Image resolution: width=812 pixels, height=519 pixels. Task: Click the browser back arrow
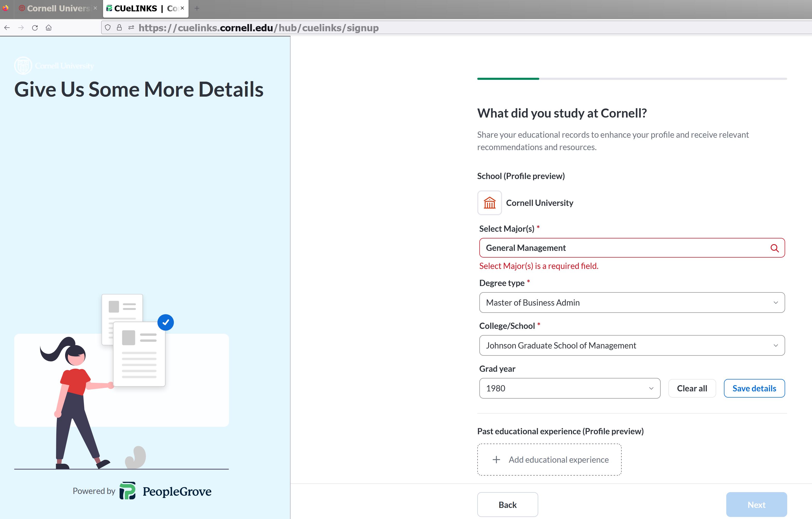click(x=7, y=28)
